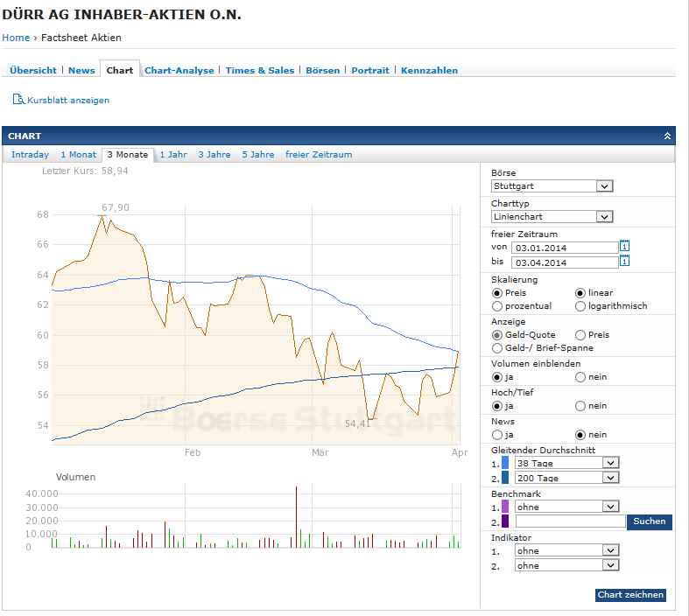Click the Benchmark 2 search input field
689x616 pixels.
570,521
